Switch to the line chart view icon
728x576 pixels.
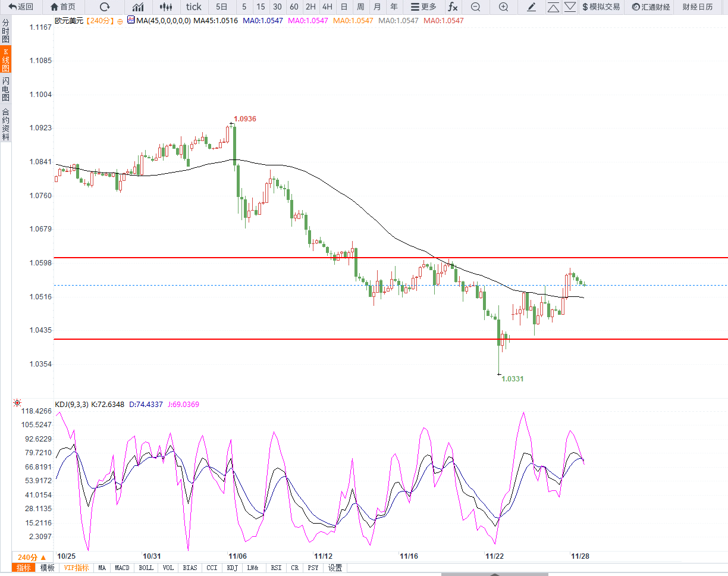point(138,7)
